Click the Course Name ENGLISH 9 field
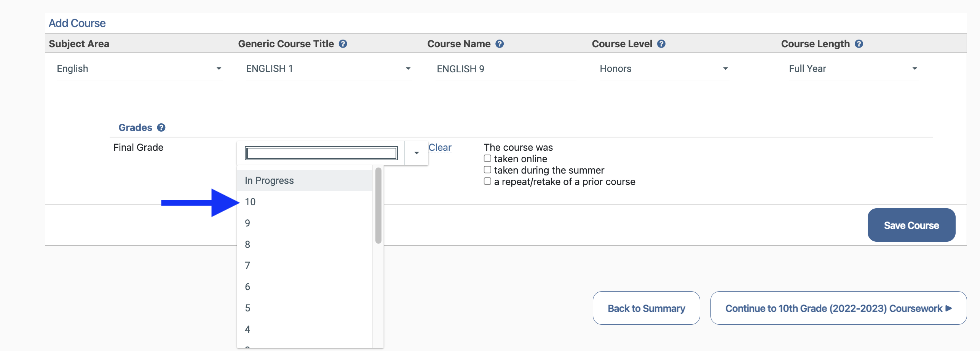 click(x=505, y=69)
